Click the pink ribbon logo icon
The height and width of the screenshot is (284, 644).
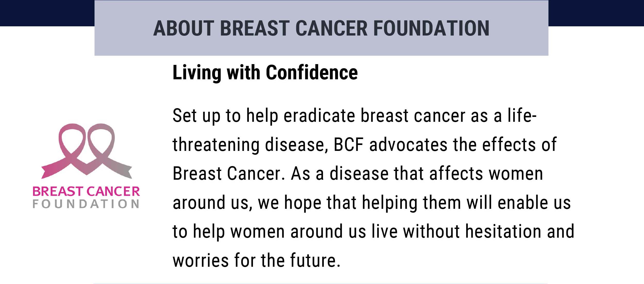(x=87, y=151)
